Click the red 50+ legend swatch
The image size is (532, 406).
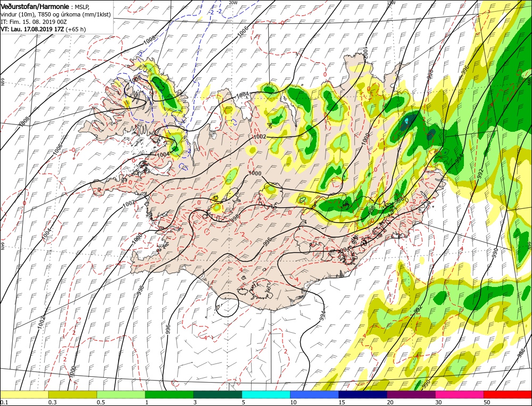pyautogui.click(x=508, y=394)
